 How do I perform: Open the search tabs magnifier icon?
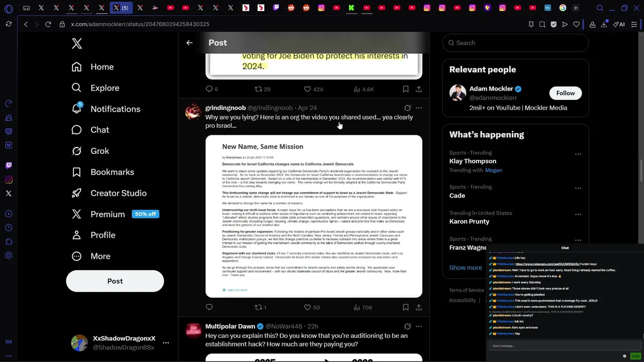pos(600,8)
